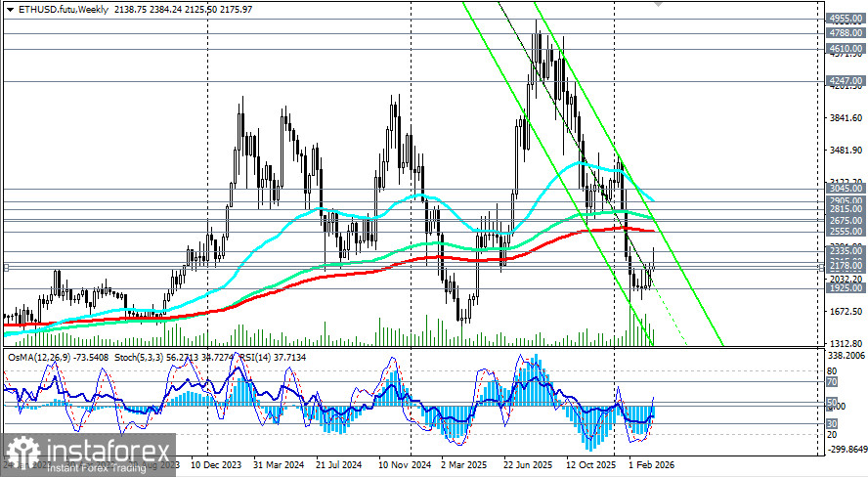Select the right square handle of the horizontal line
This screenshot has width=868, height=477.
coord(822,267)
